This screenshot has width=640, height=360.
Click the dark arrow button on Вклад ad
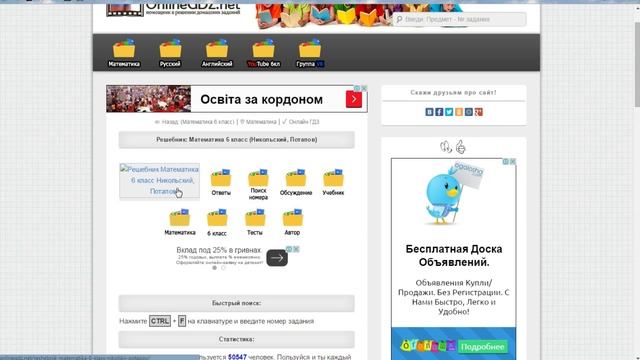(277, 258)
